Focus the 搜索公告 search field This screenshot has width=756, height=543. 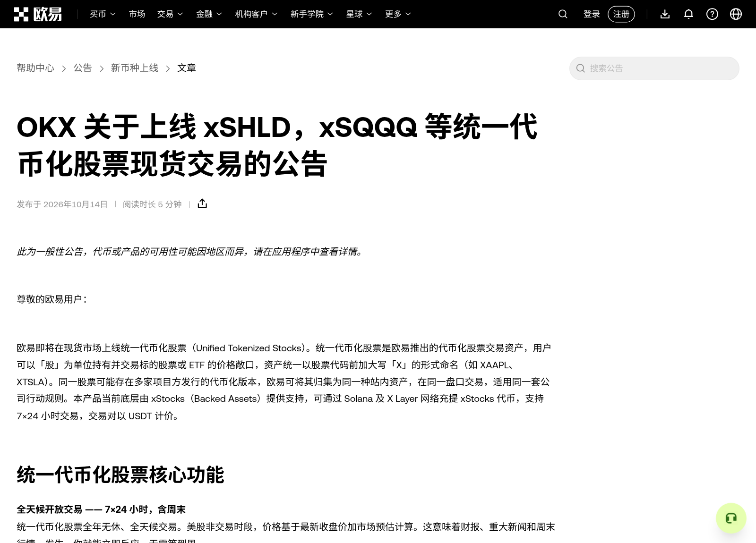654,68
